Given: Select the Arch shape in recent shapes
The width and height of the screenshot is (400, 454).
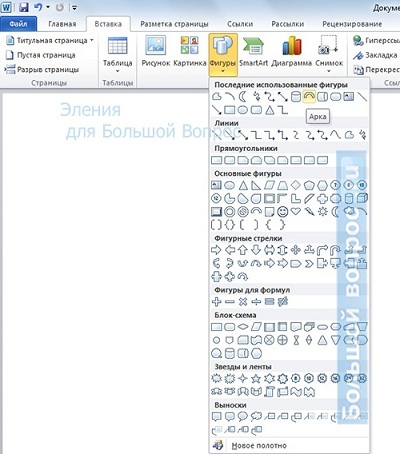Looking at the screenshot, I should click(x=309, y=97).
